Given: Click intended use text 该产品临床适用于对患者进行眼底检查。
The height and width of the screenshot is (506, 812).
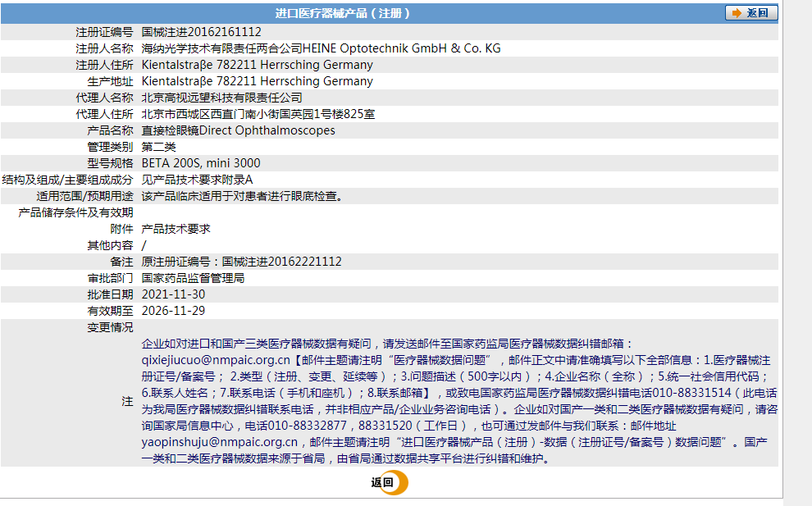Looking at the screenshot, I should click(244, 196).
